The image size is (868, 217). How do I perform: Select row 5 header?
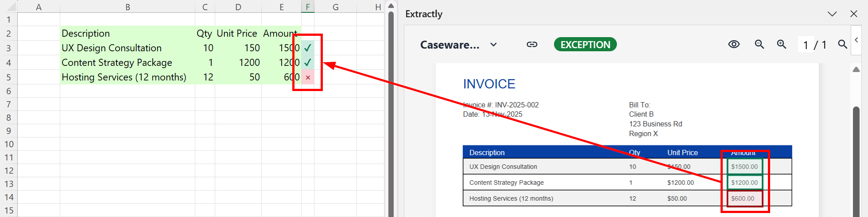8,77
